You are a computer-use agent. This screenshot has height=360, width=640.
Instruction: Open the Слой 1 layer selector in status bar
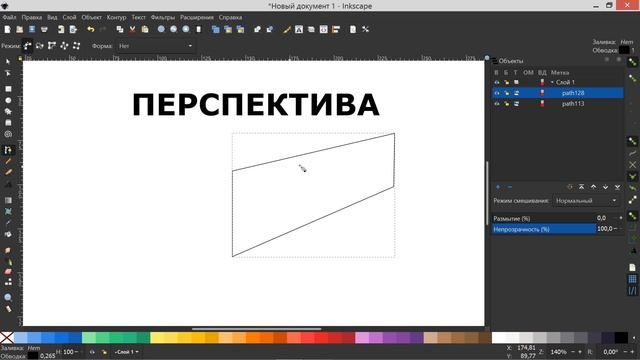pos(127,352)
